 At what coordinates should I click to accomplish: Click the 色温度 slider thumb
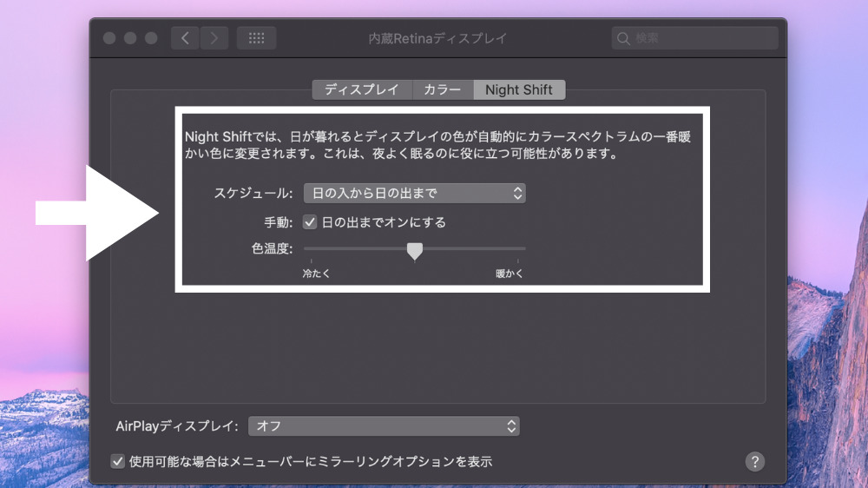415,251
